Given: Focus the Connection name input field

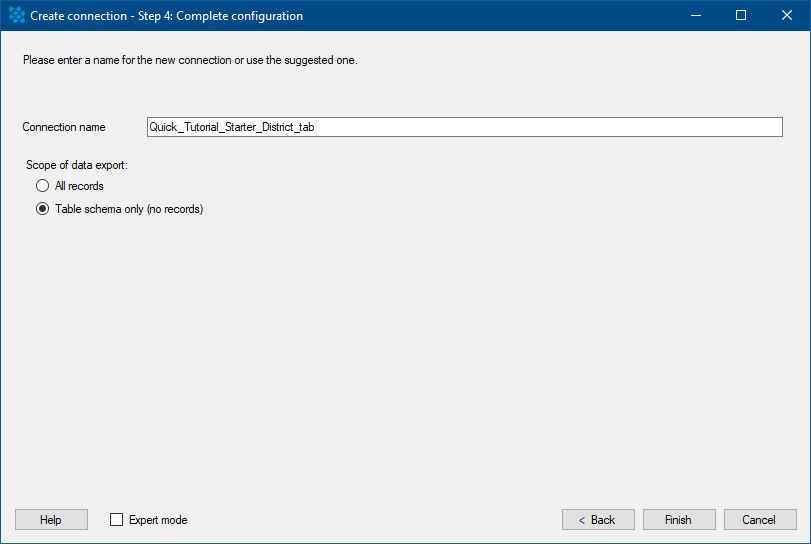Looking at the screenshot, I should pyautogui.click(x=464, y=127).
